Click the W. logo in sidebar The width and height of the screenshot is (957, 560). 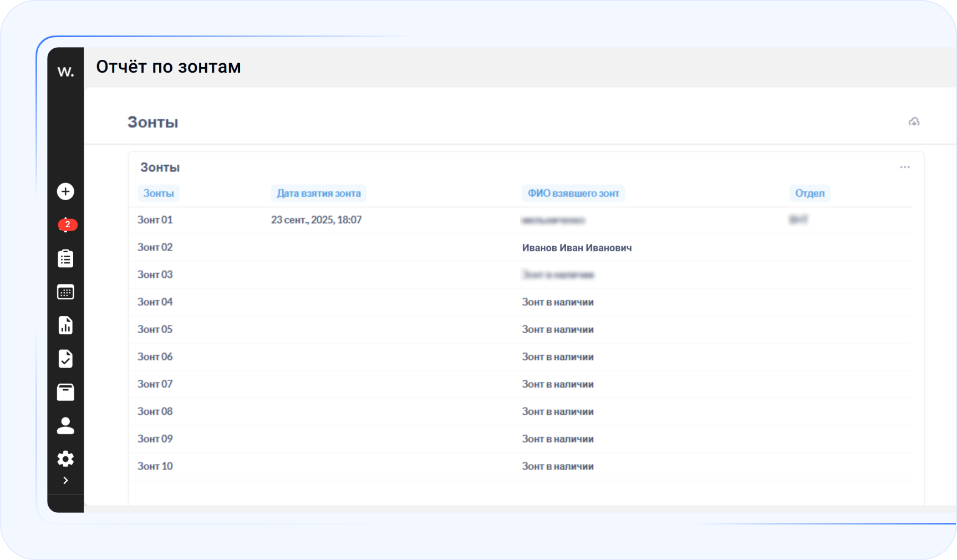point(65,72)
